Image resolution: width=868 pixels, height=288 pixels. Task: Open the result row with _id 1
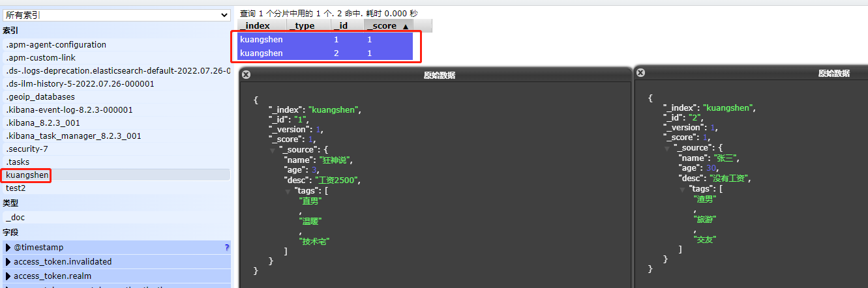pyautogui.click(x=325, y=40)
